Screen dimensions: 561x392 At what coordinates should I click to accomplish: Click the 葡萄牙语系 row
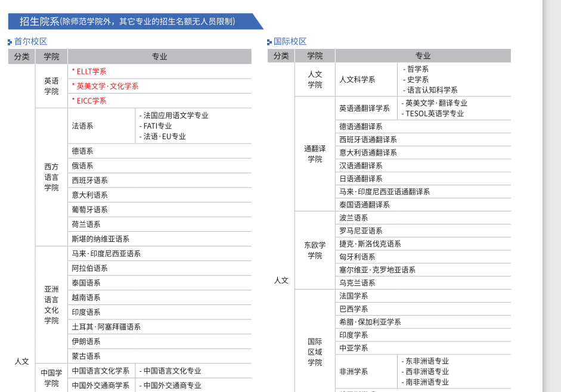(160, 210)
